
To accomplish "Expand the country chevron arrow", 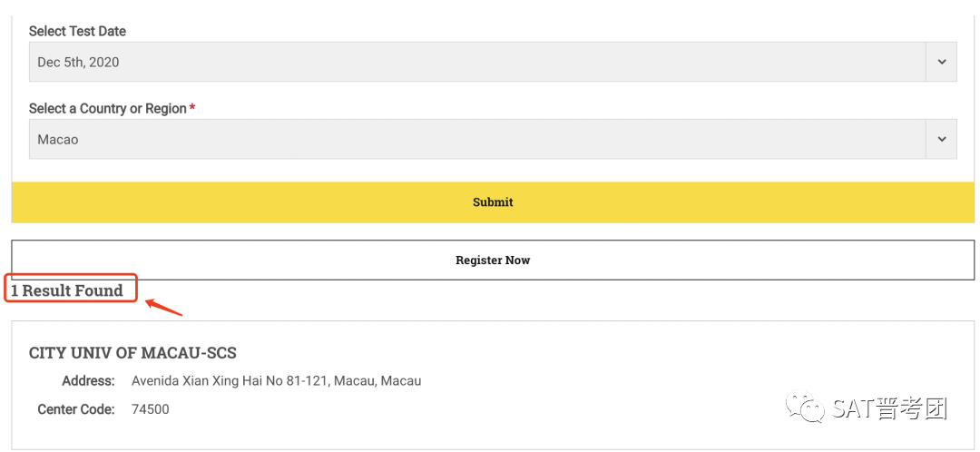I will click(x=941, y=139).
